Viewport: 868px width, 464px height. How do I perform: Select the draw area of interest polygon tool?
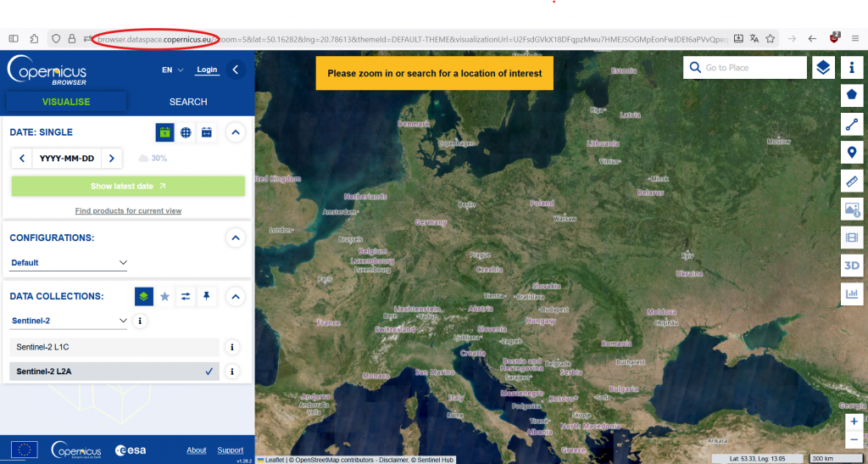coord(852,96)
